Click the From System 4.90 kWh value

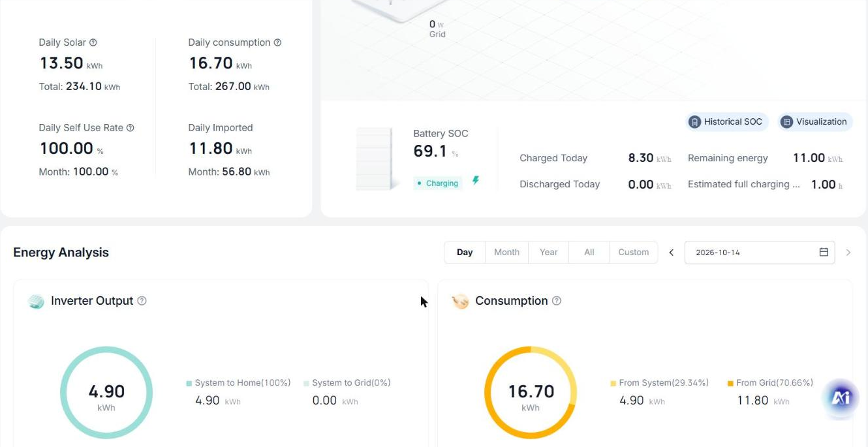(x=642, y=401)
